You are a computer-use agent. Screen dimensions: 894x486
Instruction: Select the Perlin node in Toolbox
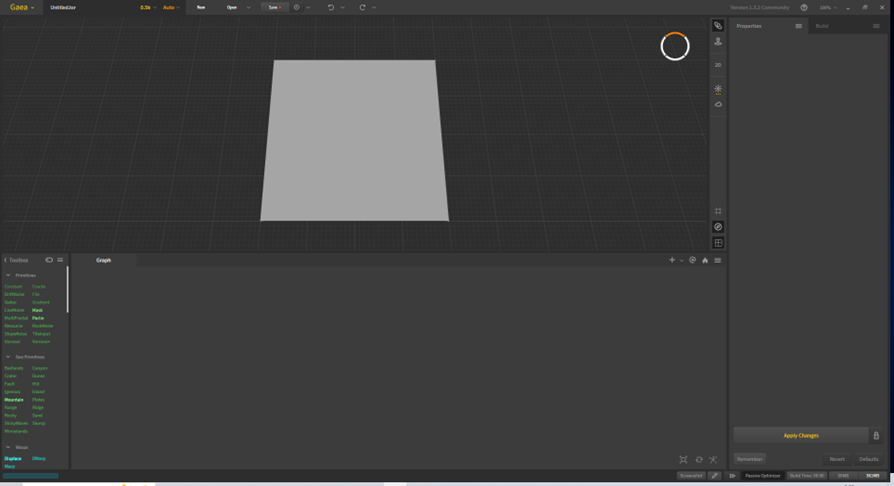[x=38, y=318]
